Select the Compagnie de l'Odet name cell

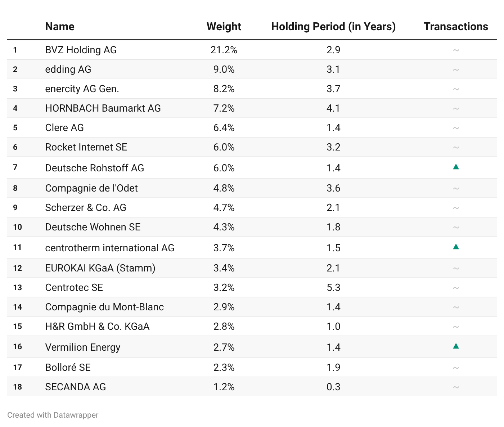pos(91,188)
